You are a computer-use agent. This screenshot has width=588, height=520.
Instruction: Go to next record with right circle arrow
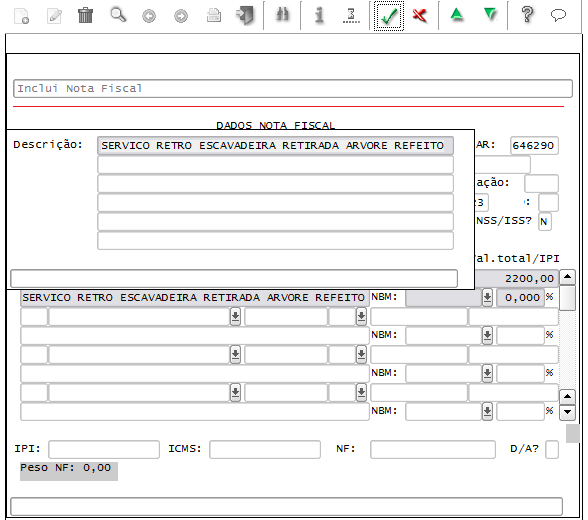[x=181, y=16]
